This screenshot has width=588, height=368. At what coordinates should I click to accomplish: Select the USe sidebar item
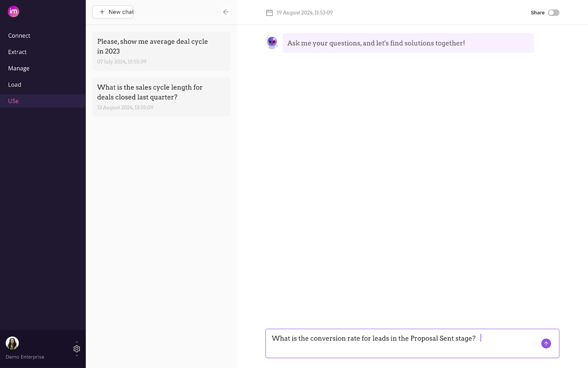14,101
